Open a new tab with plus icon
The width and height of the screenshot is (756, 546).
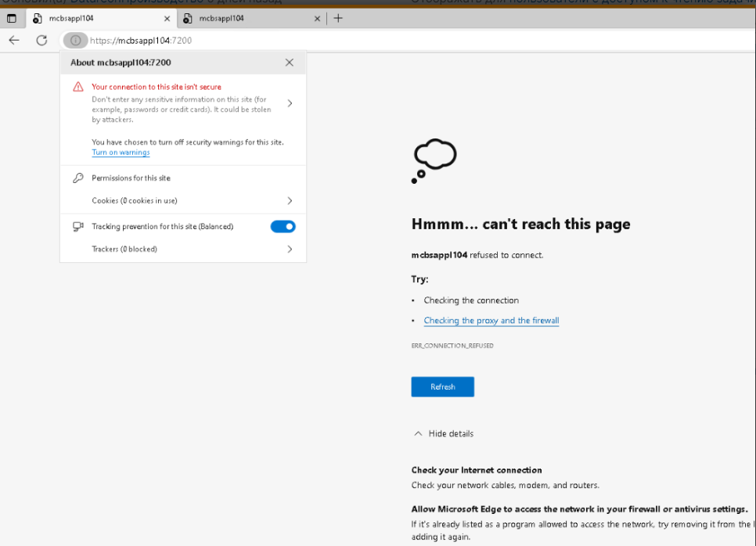click(338, 18)
